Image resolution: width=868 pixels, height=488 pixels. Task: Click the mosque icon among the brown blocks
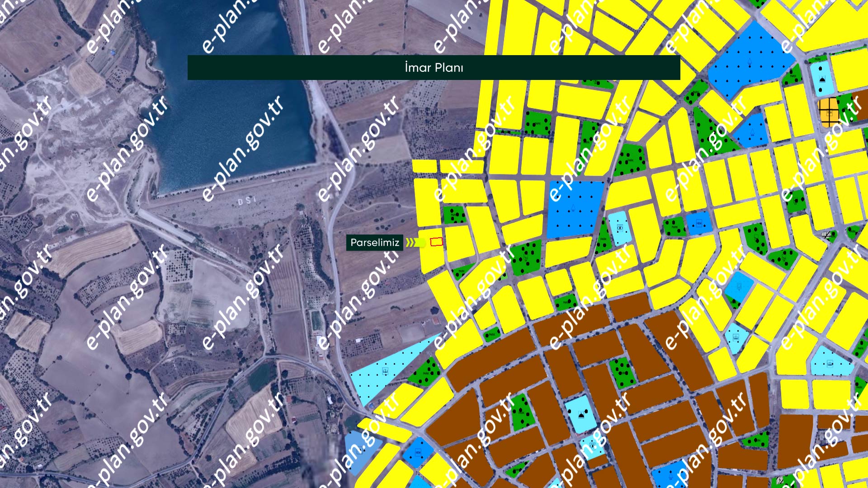pos(582,414)
